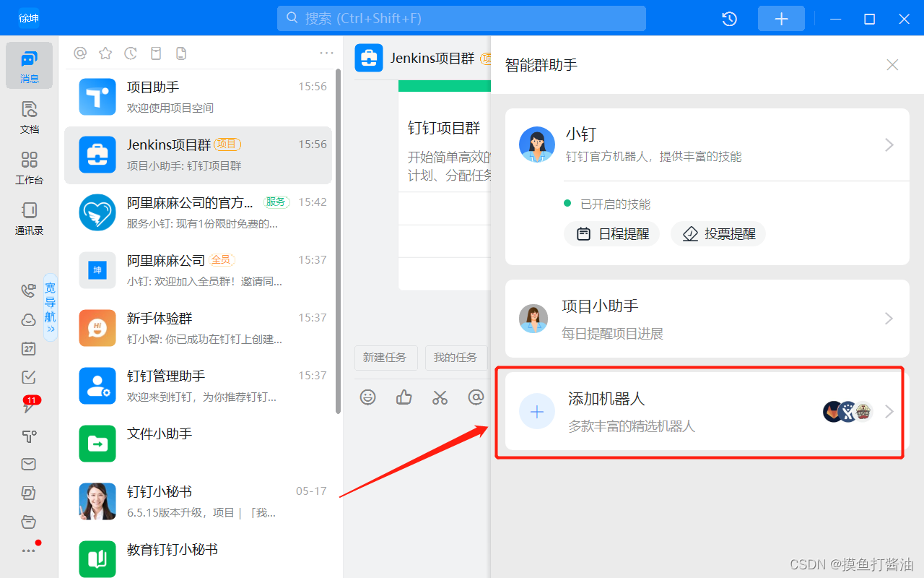Click the '多款丰富的精选机器人' subtitle text
Image resolution: width=924 pixels, height=578 pixels.
[x=632, y=426]
